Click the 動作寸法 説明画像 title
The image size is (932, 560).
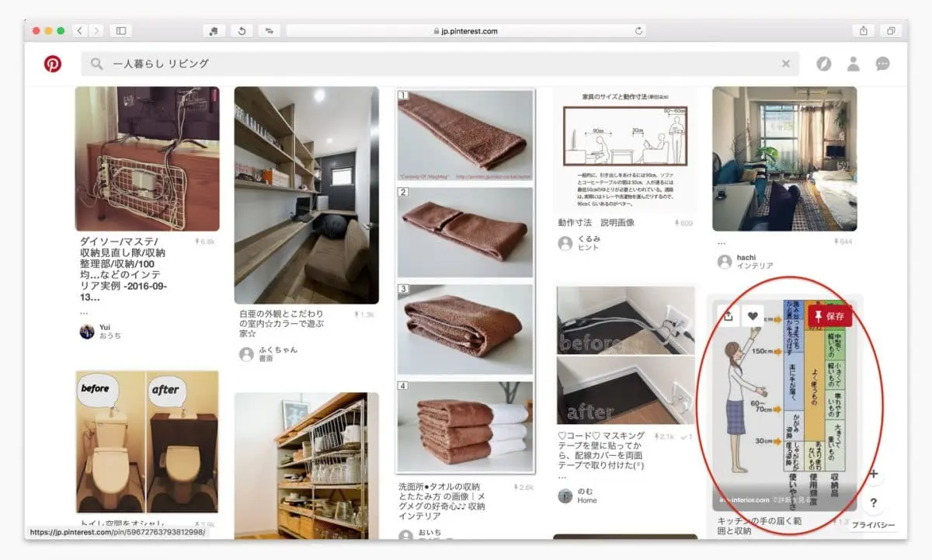click(596, 223)
